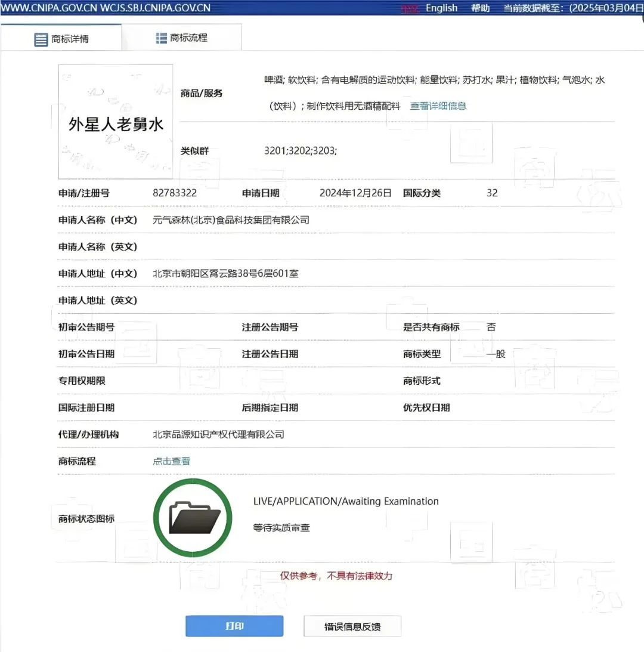Screen dimensions: 644x652
Task: Click 错误信息反馈 button
Action: point(352,626)
